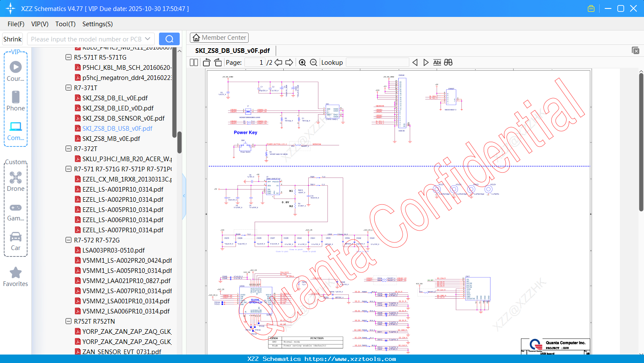
Task: Collapse the R7-372T folder
Action: pos(69,148)
